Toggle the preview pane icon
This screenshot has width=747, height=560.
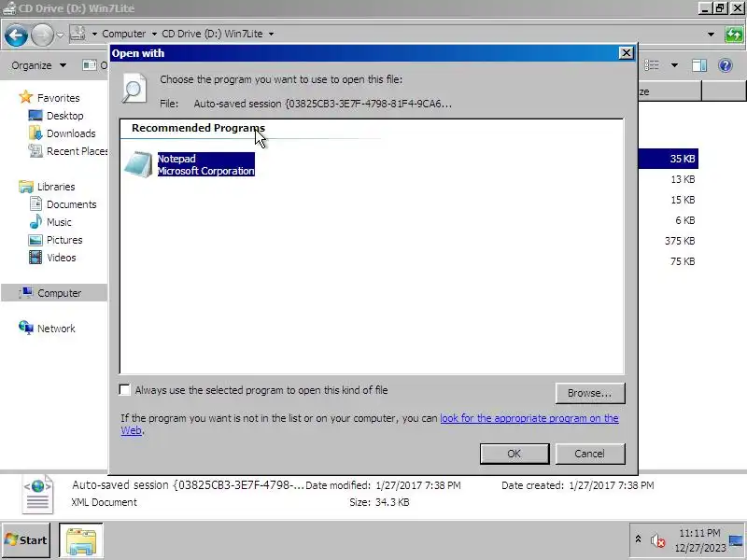[698, 65]
